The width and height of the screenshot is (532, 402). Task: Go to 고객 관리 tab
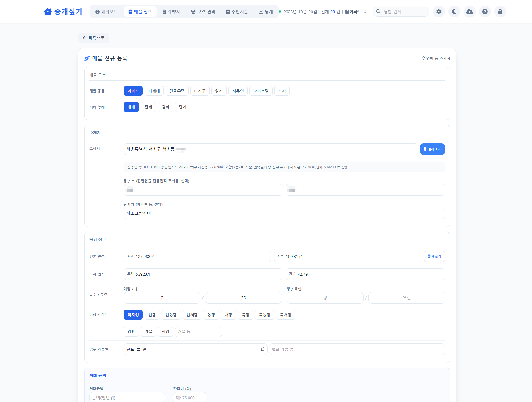pos(203,12)
